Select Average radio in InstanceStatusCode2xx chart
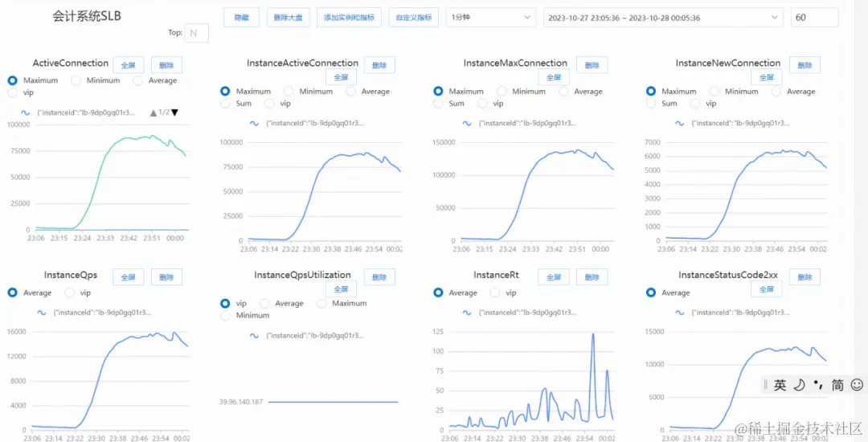 651,292
